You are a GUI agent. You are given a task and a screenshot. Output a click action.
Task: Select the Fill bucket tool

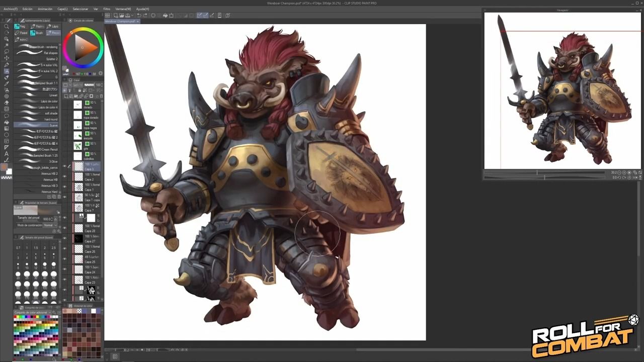point(7,122)
